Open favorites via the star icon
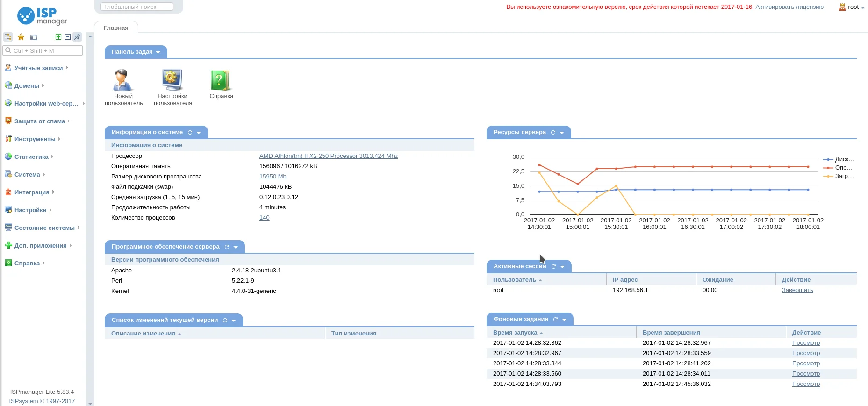868x406 pixels. 21,37
